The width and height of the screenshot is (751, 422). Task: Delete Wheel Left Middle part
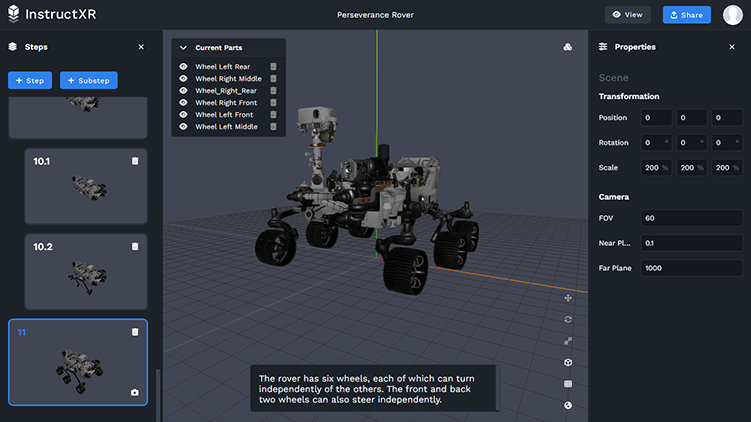(273, 126)
